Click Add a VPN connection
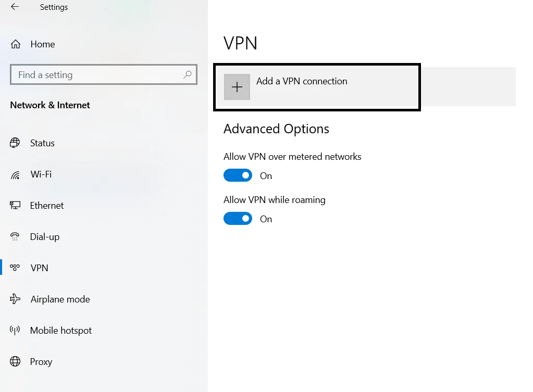533x392 pixels. tap(302, 81)
